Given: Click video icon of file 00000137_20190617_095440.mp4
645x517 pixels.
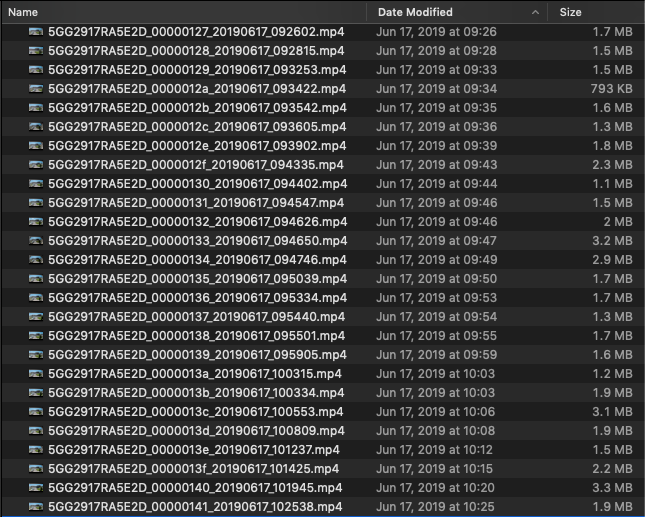Looking at the screenshot, I should tap(36, 317).
